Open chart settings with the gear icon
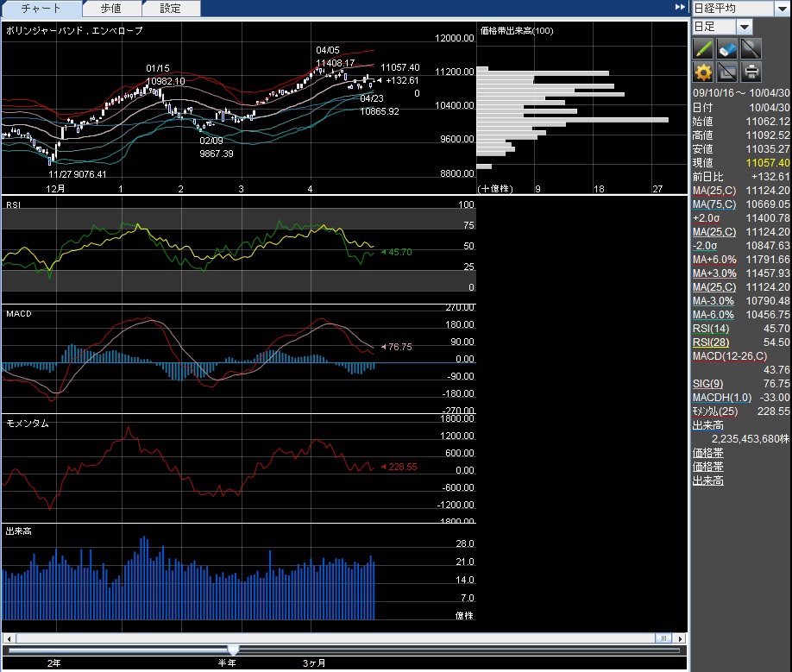 click(x=703, y=72)
